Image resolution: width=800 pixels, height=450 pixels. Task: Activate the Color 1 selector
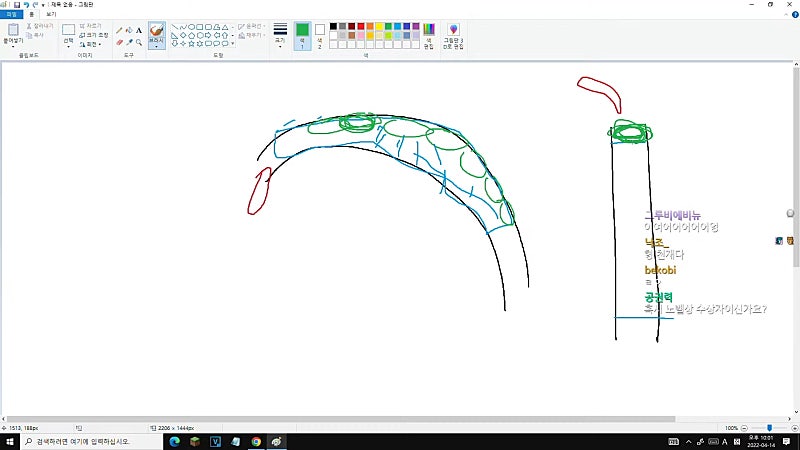click(x=302, y=36)
